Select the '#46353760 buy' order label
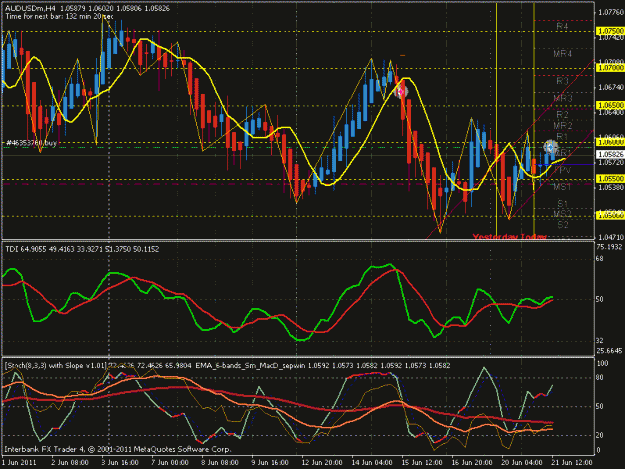This screenshot has width=625, height=469. (x=31, y=143)
